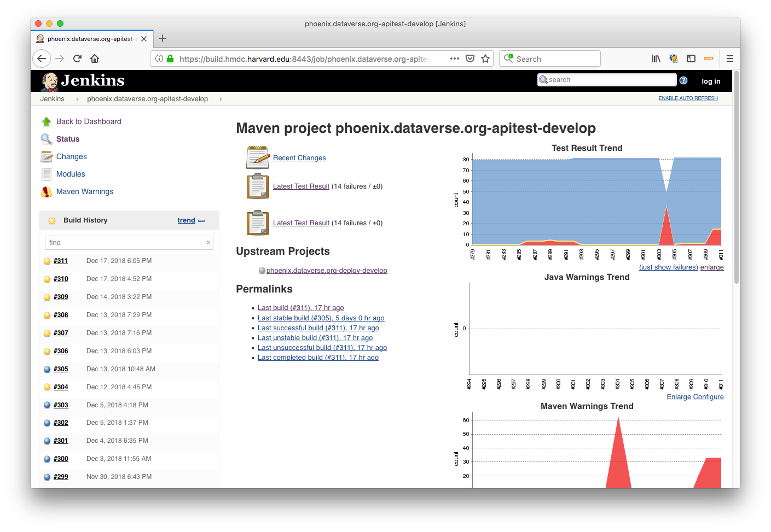Open Last build (#311) permalink
This screenshot has height=532, width=771.
301,308
